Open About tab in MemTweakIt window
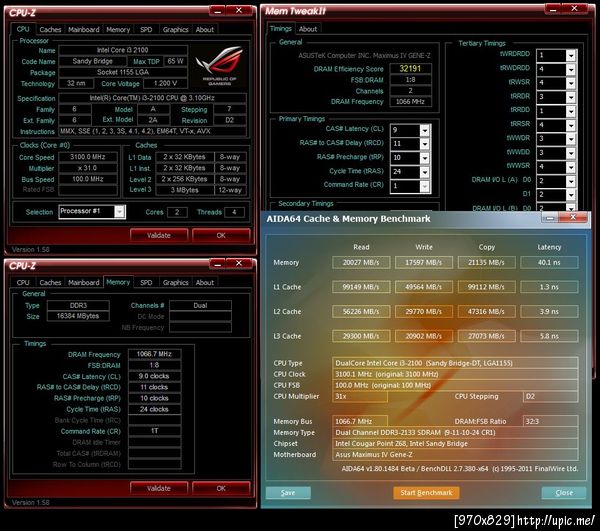 (x=308, y=29)
